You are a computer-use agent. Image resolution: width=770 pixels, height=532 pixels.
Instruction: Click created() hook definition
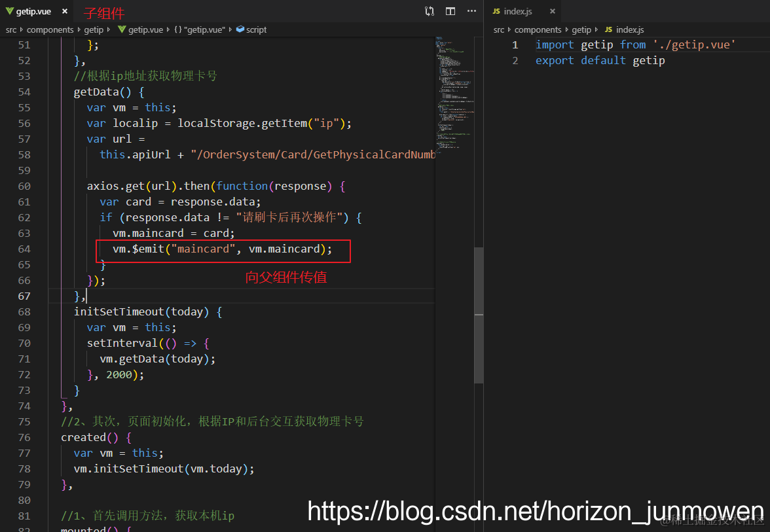(x=96, y=437)
